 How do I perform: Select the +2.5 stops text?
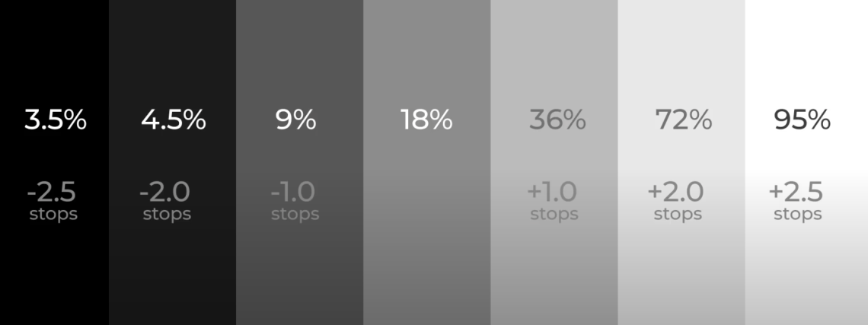click(796, 202)
